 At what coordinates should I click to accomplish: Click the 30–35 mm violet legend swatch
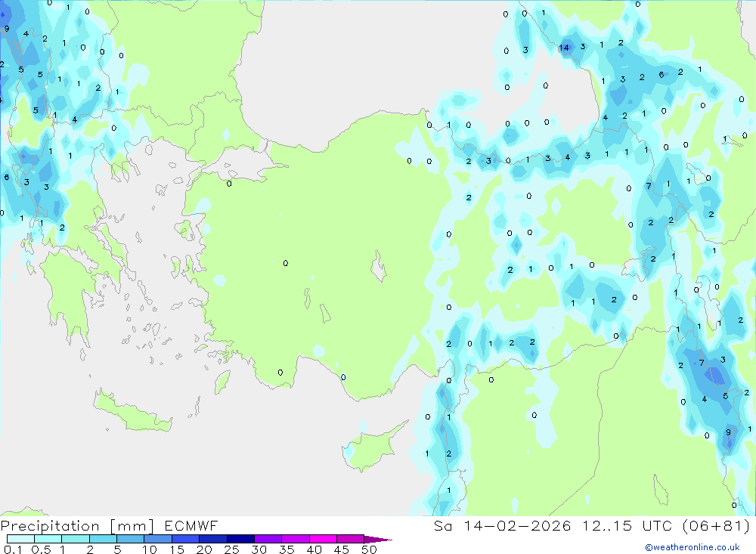(268, 539)
